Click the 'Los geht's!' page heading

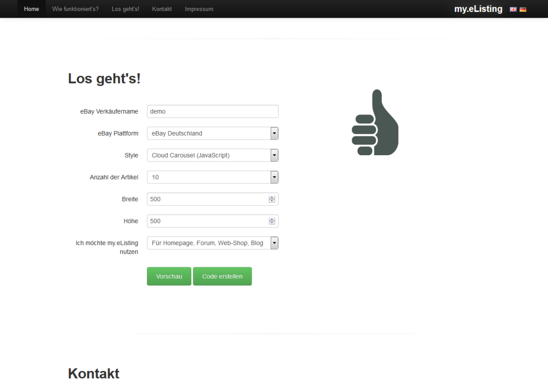tap(104, 78)
